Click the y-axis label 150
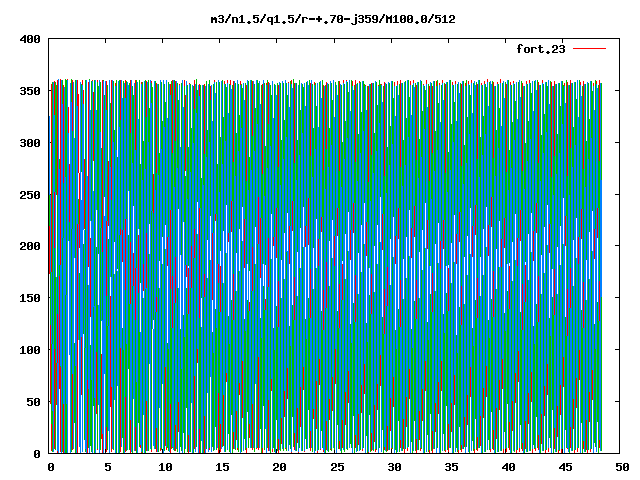This screenshot has height=480, width=640. coord(30,298)
